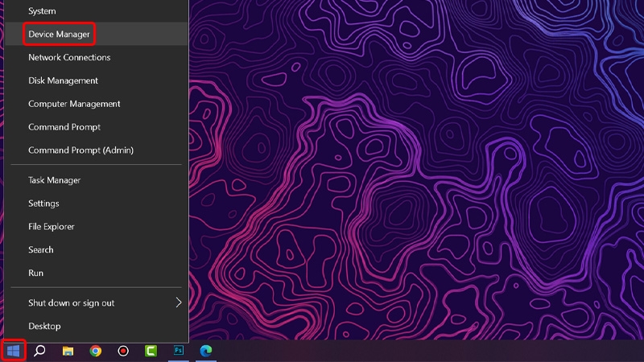Expand Shut down or sign out submenu
This screenshot has height=362, width=644.
point(97,303)
